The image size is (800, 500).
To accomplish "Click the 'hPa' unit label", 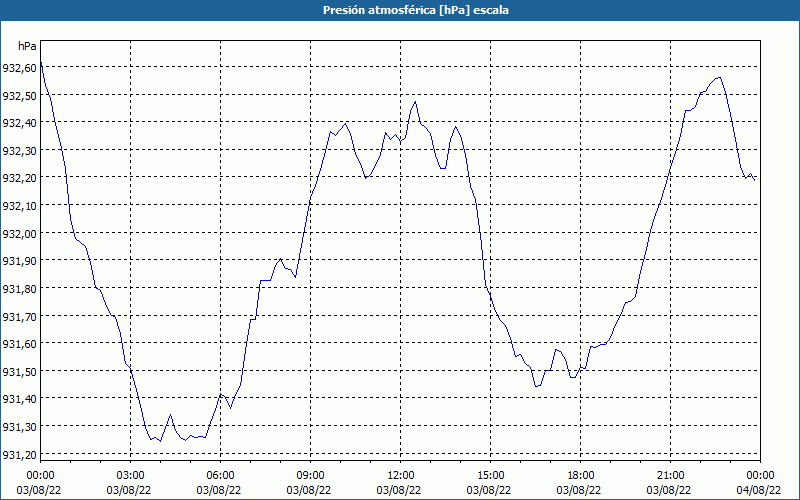I will coord(28,46).
